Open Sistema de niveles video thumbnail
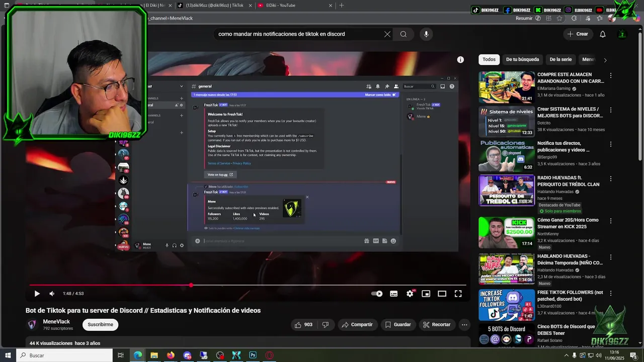 coord(507,121)
